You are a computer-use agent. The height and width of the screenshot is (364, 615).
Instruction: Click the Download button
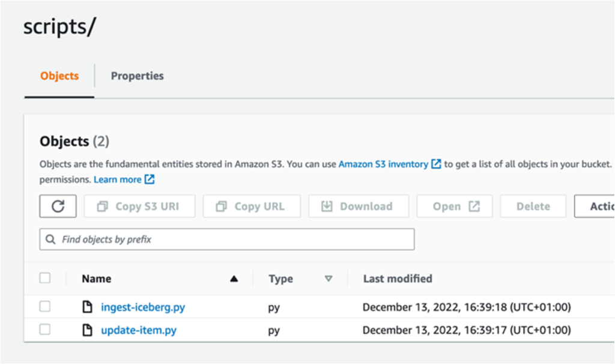(x=359, y=206)
